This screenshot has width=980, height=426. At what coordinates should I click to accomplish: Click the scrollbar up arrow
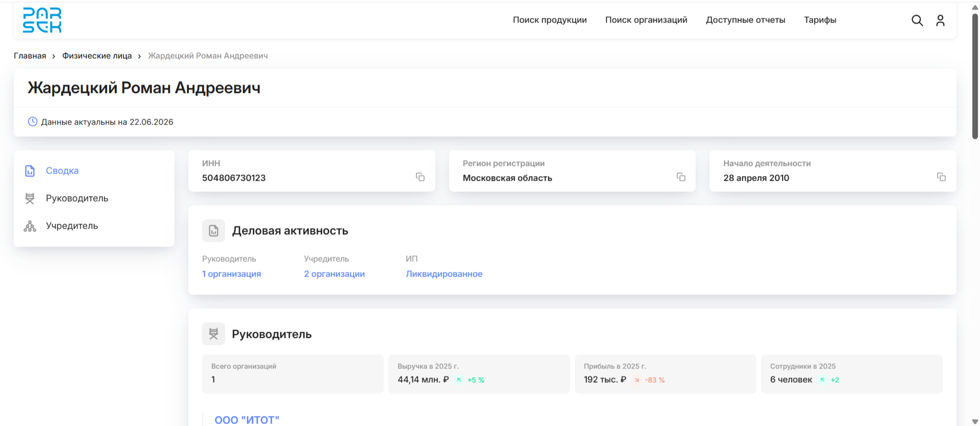(975, 7)
